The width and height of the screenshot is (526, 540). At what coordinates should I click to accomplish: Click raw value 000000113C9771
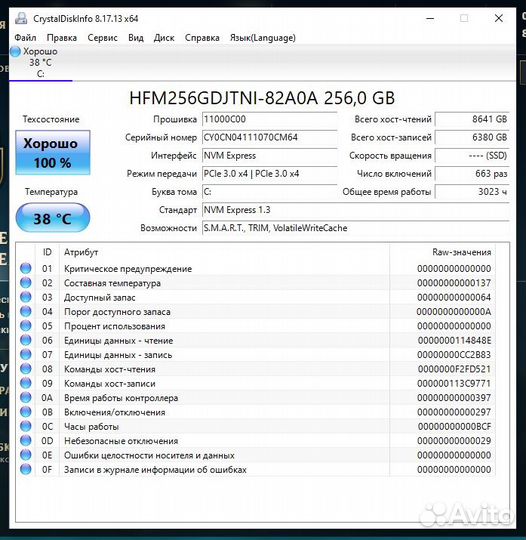click(454, 384)
